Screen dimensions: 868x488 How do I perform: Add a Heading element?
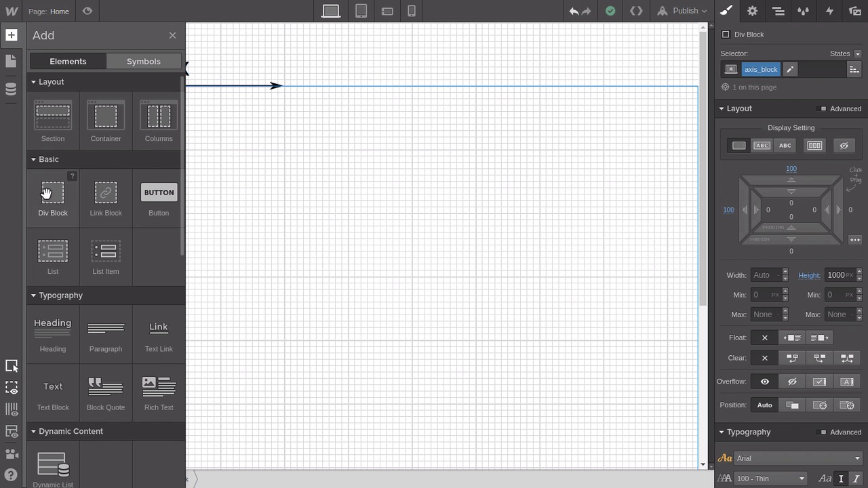click(x=53, y=335)
